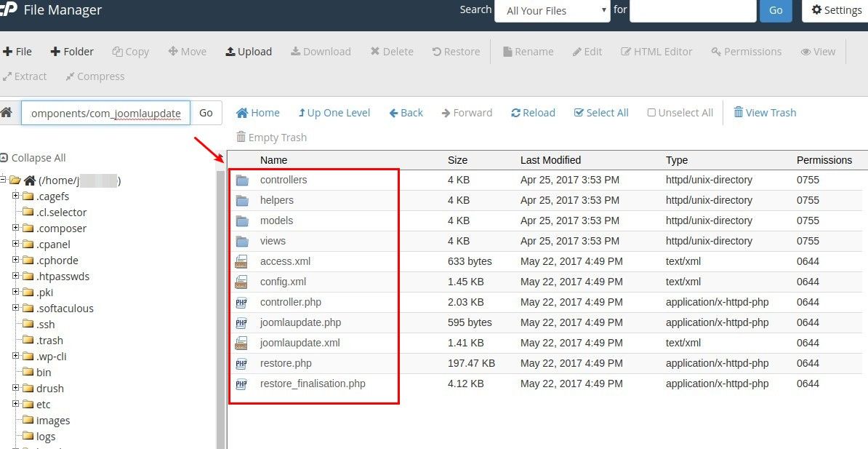Expand the .cagefs folder in sidebar

(16, 196)
